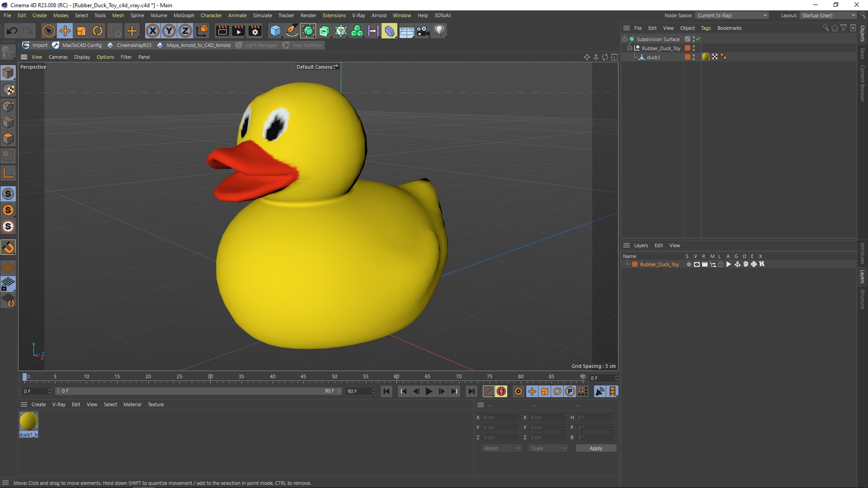Open the MoGraph menu

[184, 15]
